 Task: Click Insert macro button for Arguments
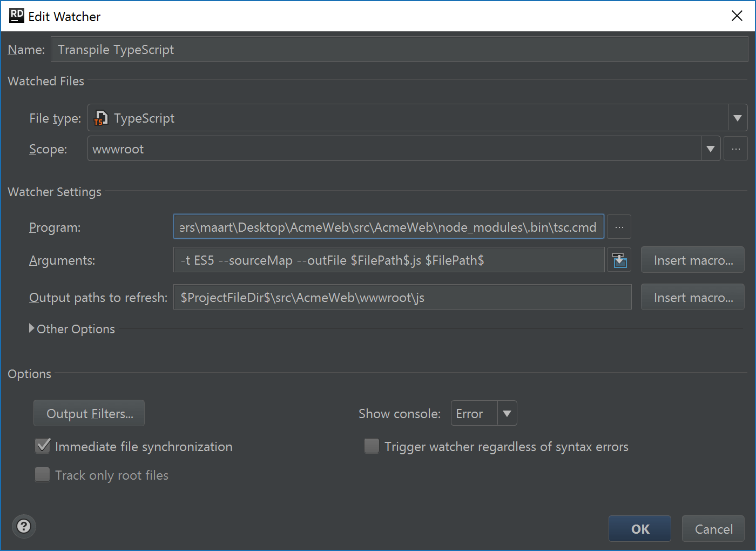tap(693, 260)
